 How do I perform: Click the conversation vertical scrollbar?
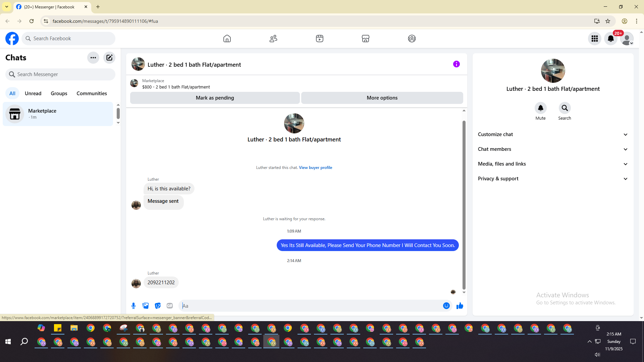click(x=464, y=204)
